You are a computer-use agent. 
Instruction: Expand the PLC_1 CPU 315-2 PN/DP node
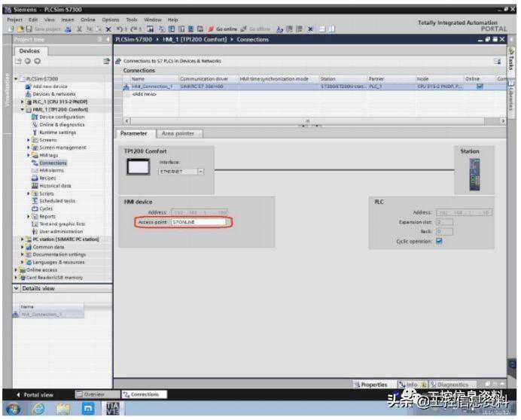[23, 101]
